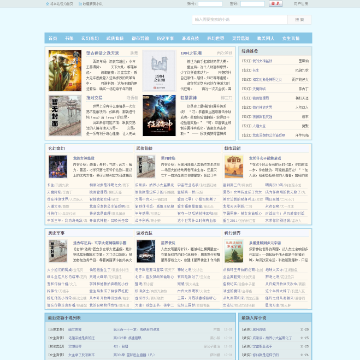Open the user registration link at top right
Screen dimensions: 360x360
[x=301, y=4]
